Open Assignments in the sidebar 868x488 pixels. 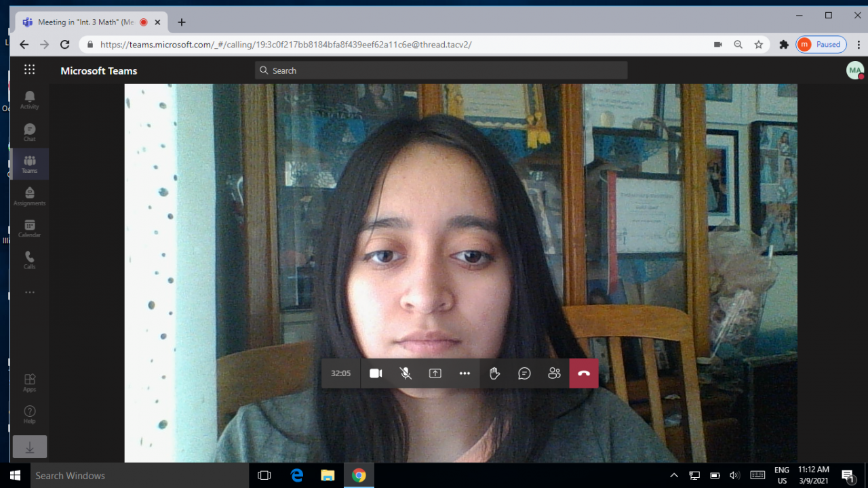pyautogui.click(x=29, y=196)
